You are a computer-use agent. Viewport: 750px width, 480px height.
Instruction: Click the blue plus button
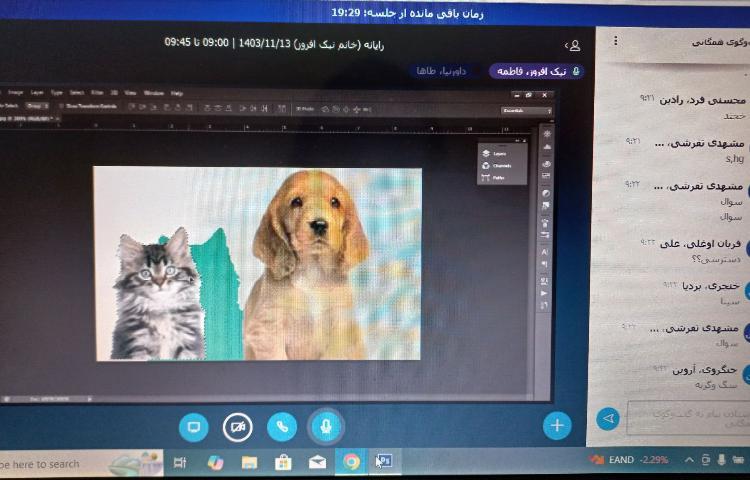(x=557, y=425)
